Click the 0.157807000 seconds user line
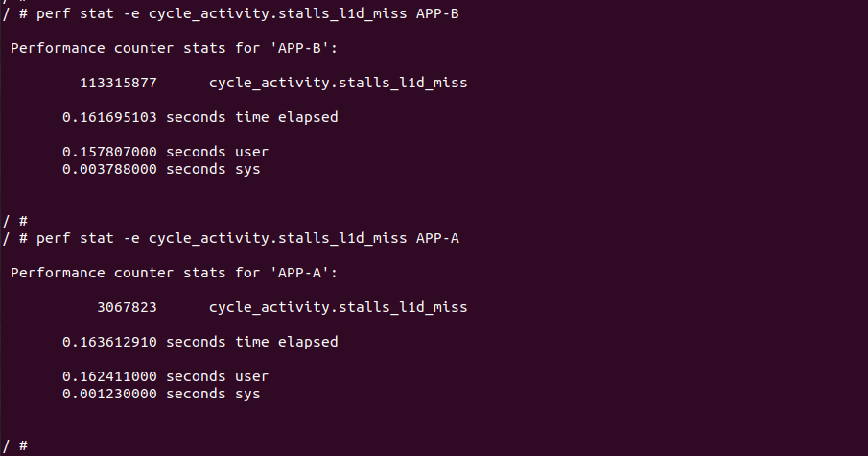Viewport: 868px width, 456px height. (x=165, y=152)
